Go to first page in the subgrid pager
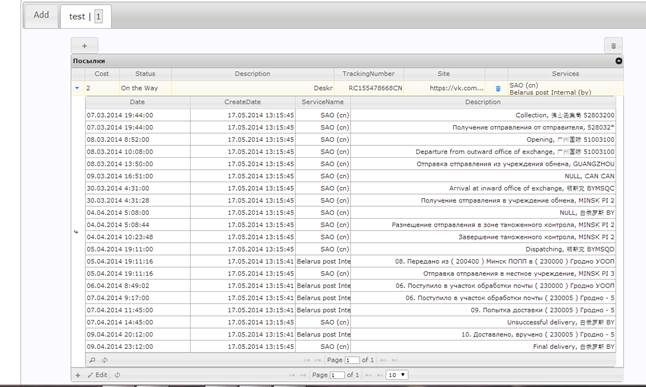Viewport: 646px width, 387px height. [x=307, y=360]
